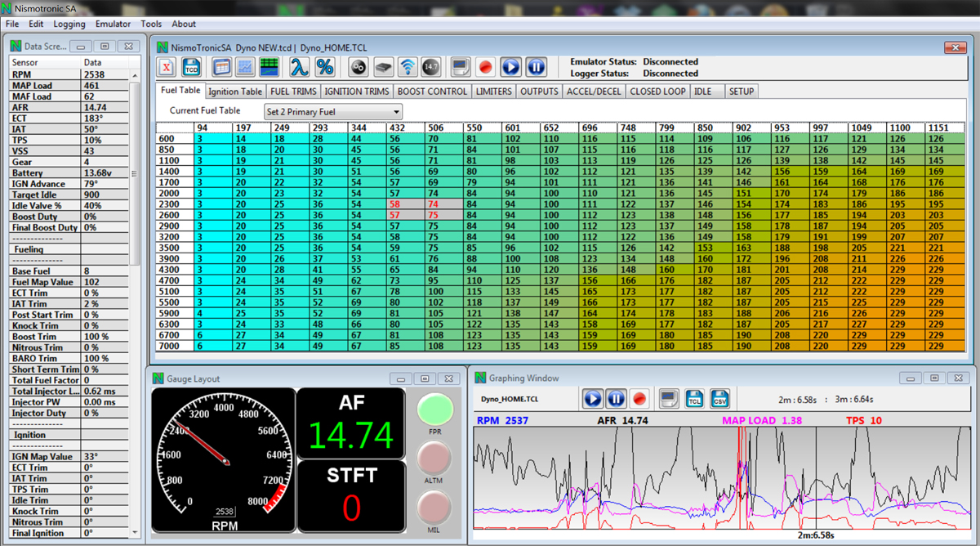
Task: Click the percent icon in the main toolbar
Action: click(324, 67)
